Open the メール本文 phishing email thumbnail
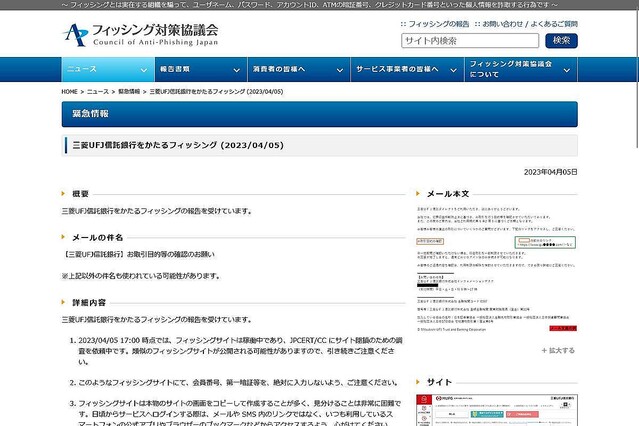 pos(496,269)
